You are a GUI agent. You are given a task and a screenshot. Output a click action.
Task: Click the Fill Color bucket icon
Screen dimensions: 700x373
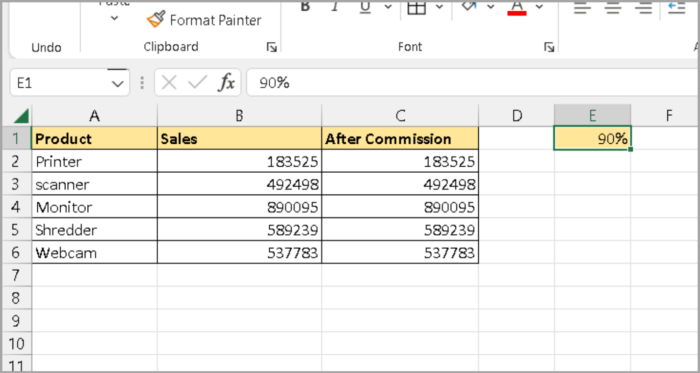click(x=469, y=6)
